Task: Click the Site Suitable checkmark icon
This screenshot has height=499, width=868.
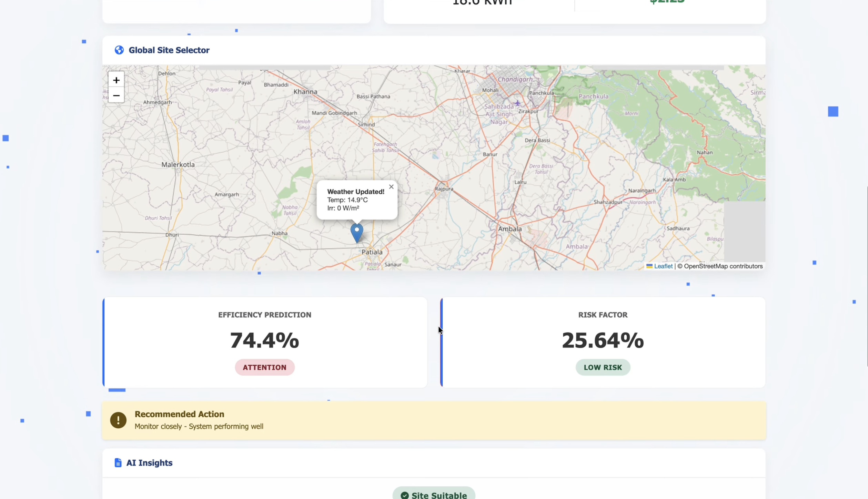Action: coord(404,495)
